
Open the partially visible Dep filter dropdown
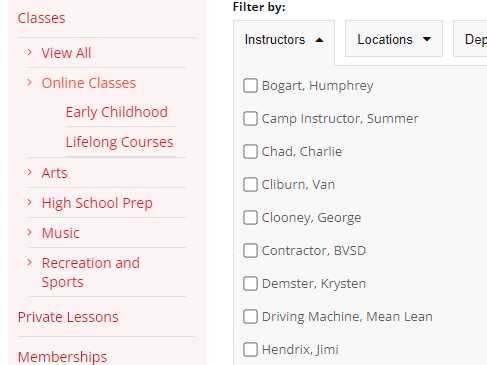(x=470, y=39)
